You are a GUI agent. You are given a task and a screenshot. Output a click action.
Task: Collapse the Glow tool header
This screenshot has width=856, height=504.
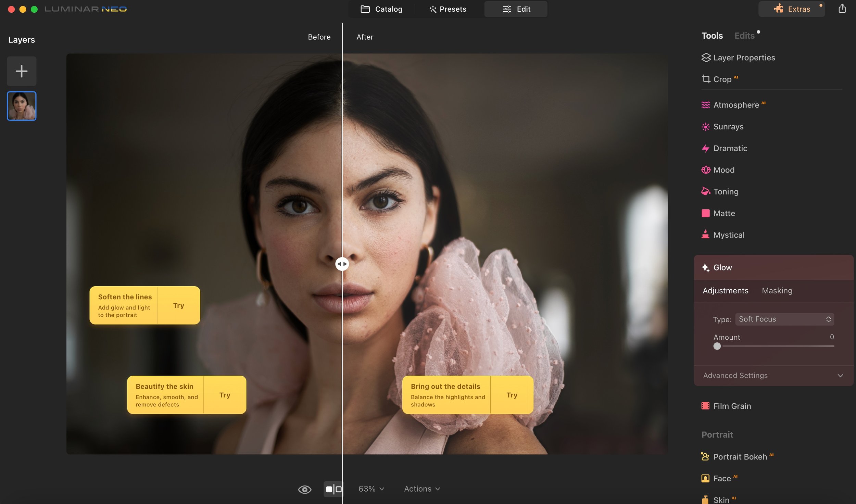[773, 267]
